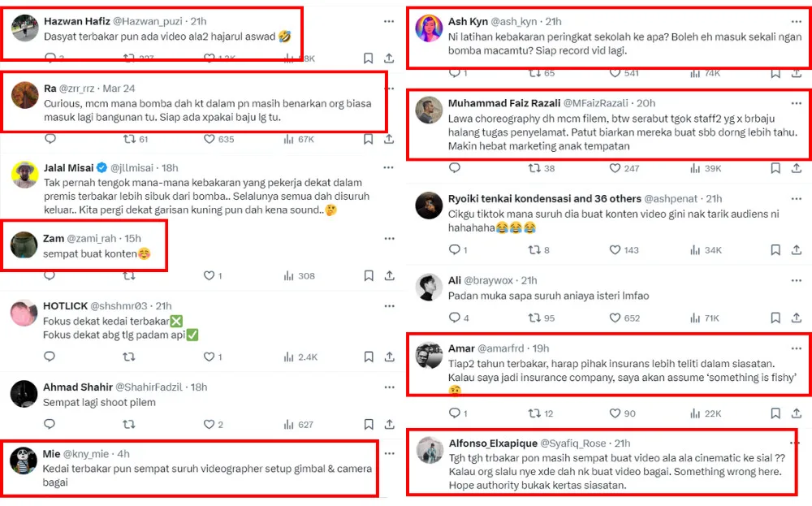
Task: Like Ahmad Shahir's tweet
Action: tap(209, 424)
